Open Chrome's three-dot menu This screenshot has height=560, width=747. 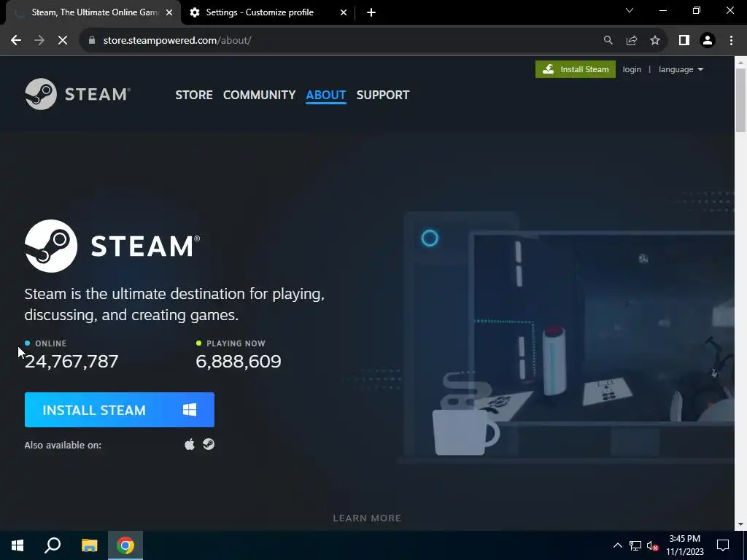point(731,41)
